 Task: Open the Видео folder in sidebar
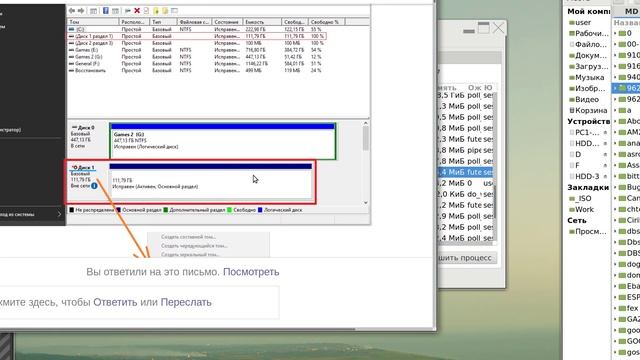(584, 100)
